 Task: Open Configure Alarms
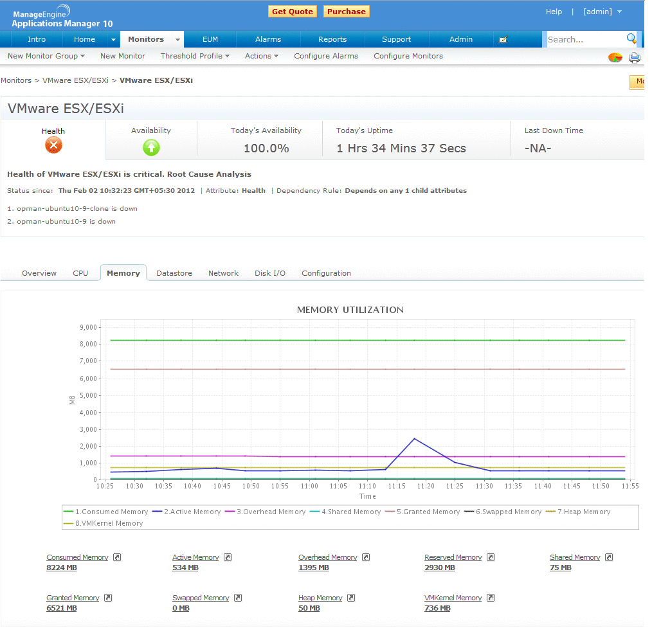(x=325, y=56)
